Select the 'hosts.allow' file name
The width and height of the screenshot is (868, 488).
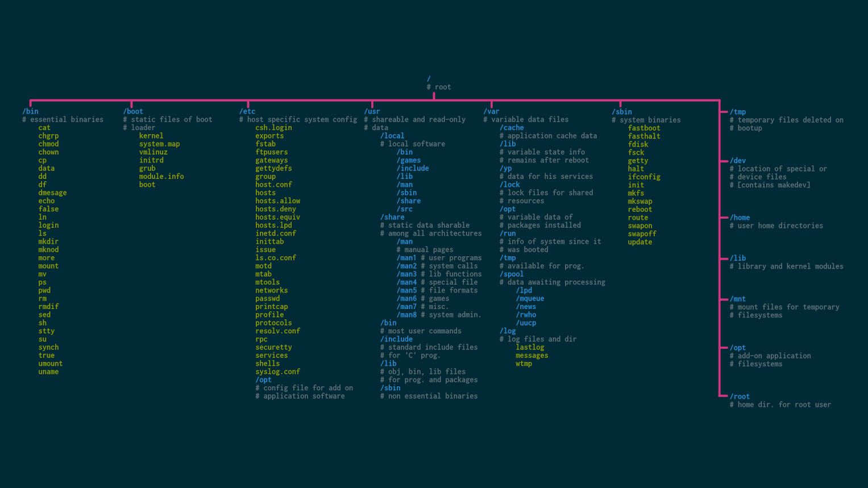(x=277, y=201)
